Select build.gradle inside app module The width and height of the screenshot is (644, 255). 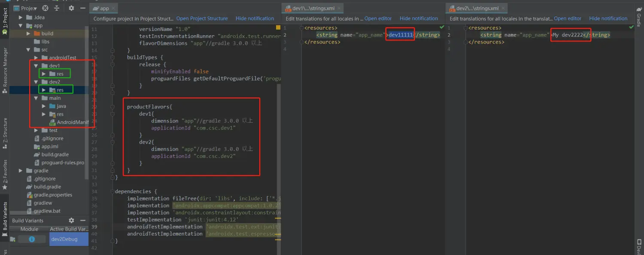[51, 154]
